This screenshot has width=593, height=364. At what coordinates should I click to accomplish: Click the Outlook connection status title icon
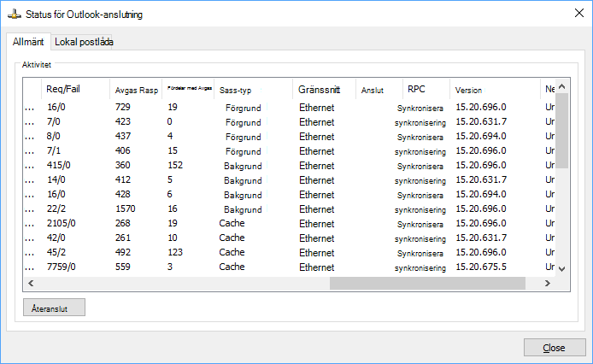[x=14, y=15]
